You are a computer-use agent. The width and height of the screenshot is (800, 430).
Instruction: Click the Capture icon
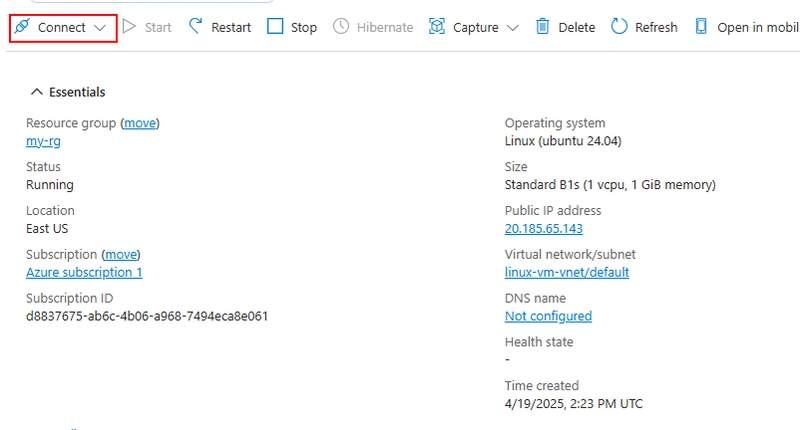point(437,27)
